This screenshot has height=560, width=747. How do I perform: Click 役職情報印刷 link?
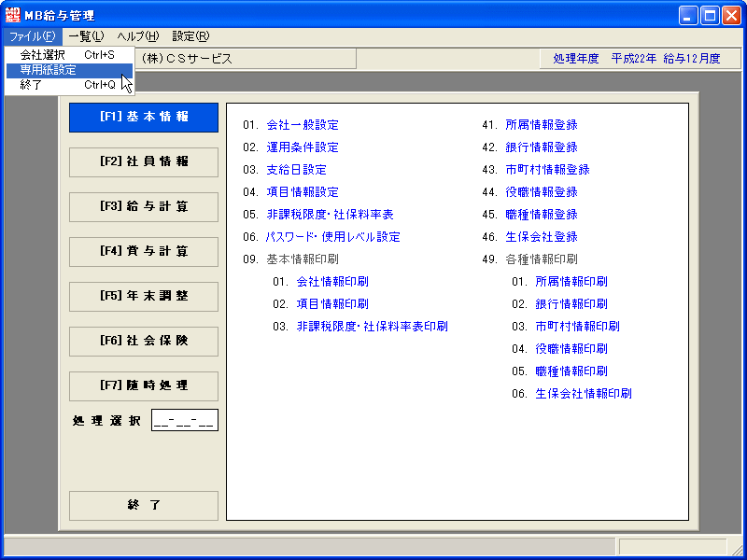(x=571, y=349)
